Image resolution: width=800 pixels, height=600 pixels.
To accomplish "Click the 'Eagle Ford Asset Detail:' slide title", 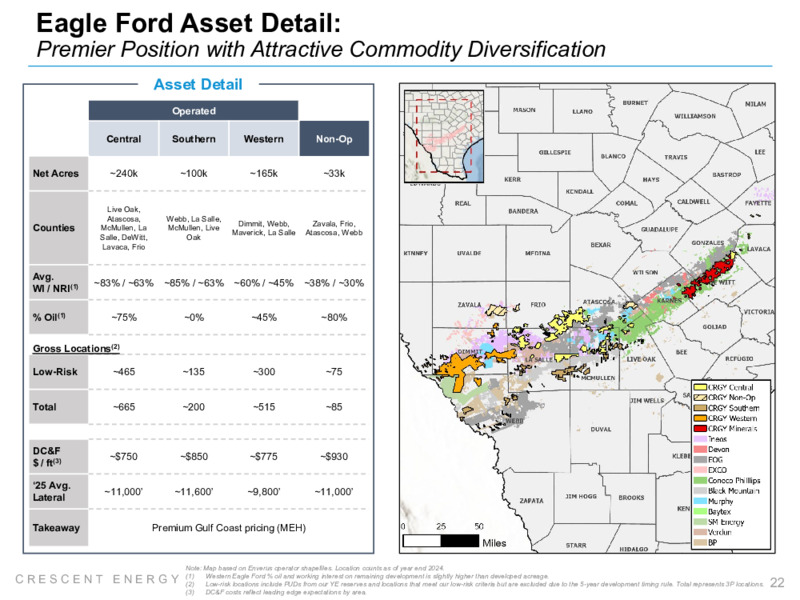I will [188, 23].
